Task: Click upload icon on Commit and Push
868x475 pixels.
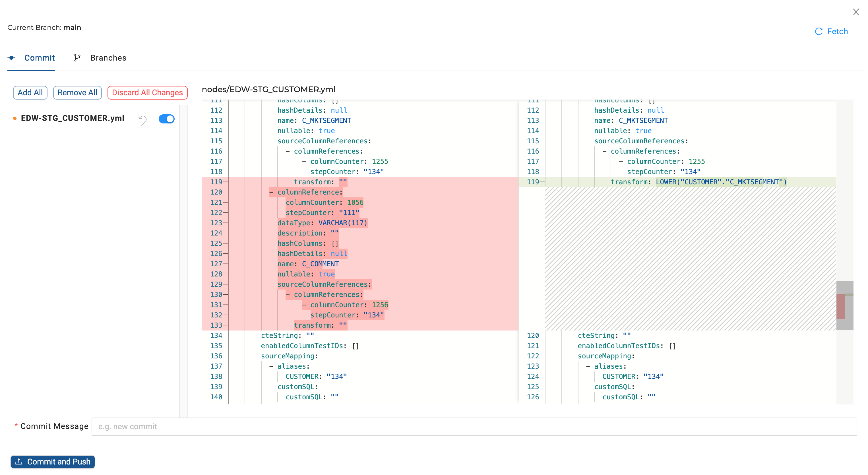Action: (x=19, y=461)
